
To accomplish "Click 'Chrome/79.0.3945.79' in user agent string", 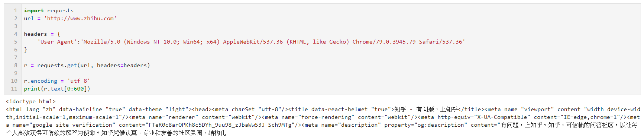I will [384, 42].
